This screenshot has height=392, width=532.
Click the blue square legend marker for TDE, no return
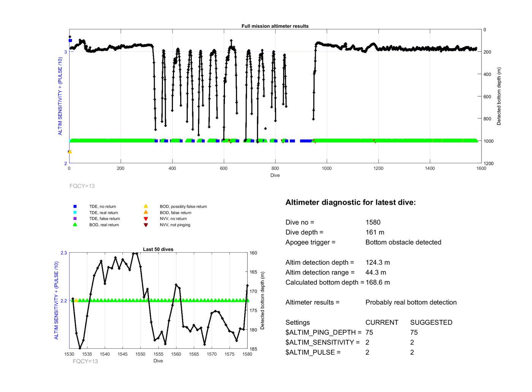(x=75, y=207)
